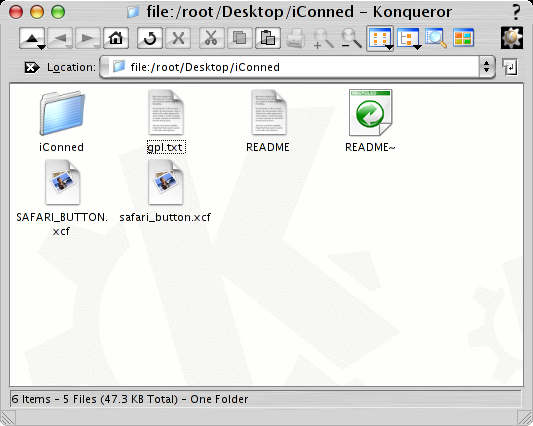The height and width of the screenshot is (426, 533).
Task: Go up one directory level
Action: pyautogui.click(x=31, y=38)
